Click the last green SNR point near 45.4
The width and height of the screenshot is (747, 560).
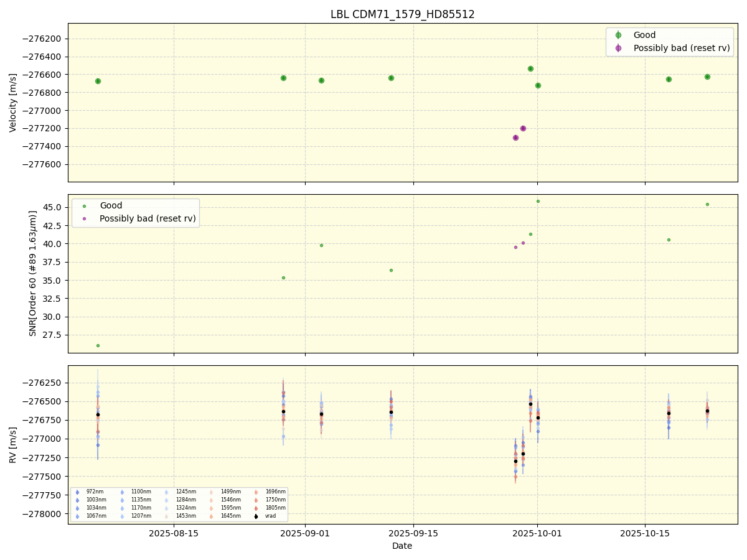click(x=707, y=204)
